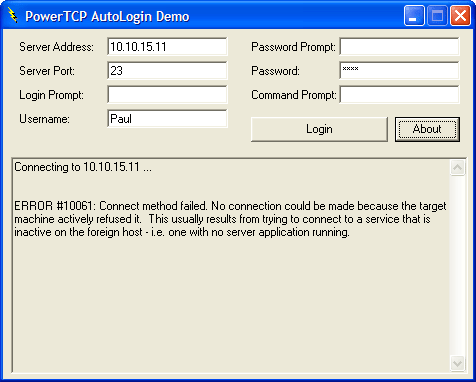This screenshot has width=476, height=382.
Task: Close the PowerTCP AutoLogin Demo window
Action: coord(460,15)
